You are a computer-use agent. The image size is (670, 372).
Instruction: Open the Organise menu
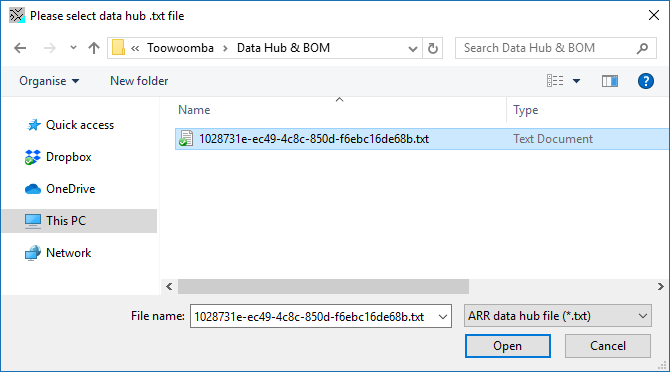point(49,81)
